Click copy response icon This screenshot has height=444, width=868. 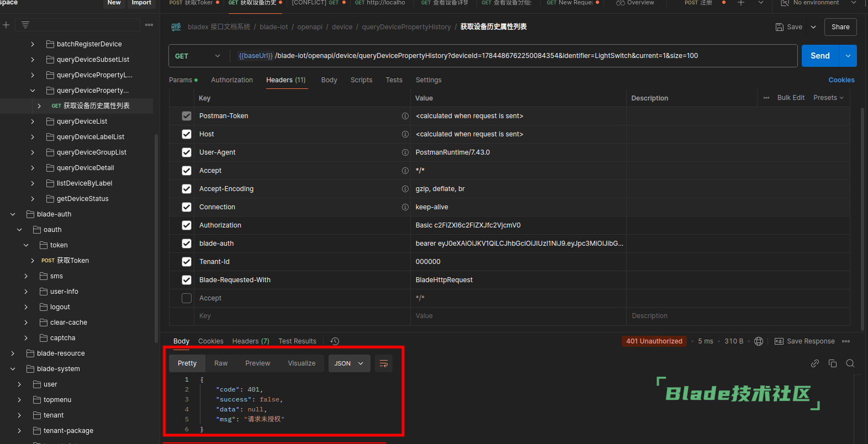click(833, 363)
